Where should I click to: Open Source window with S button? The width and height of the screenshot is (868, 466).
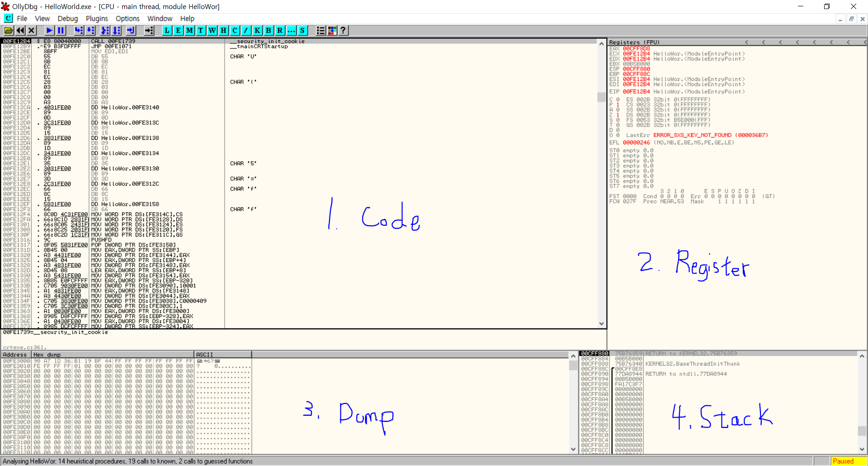[303, 30]
